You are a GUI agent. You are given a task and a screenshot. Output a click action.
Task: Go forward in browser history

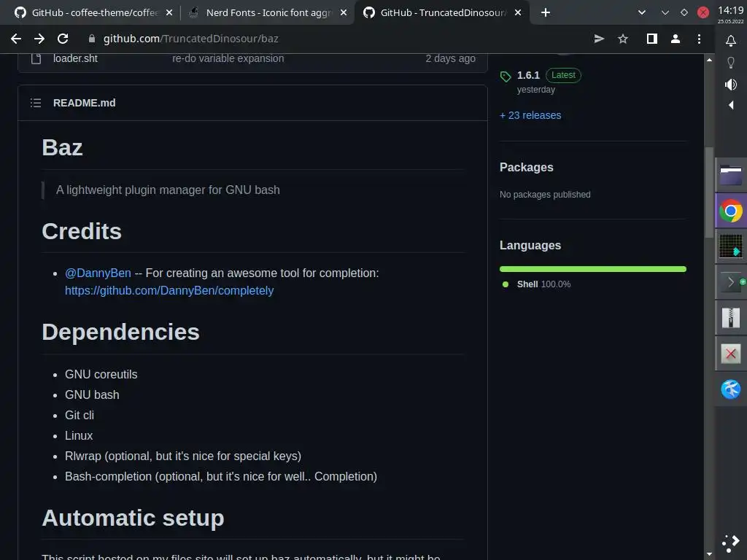point(39,39)
